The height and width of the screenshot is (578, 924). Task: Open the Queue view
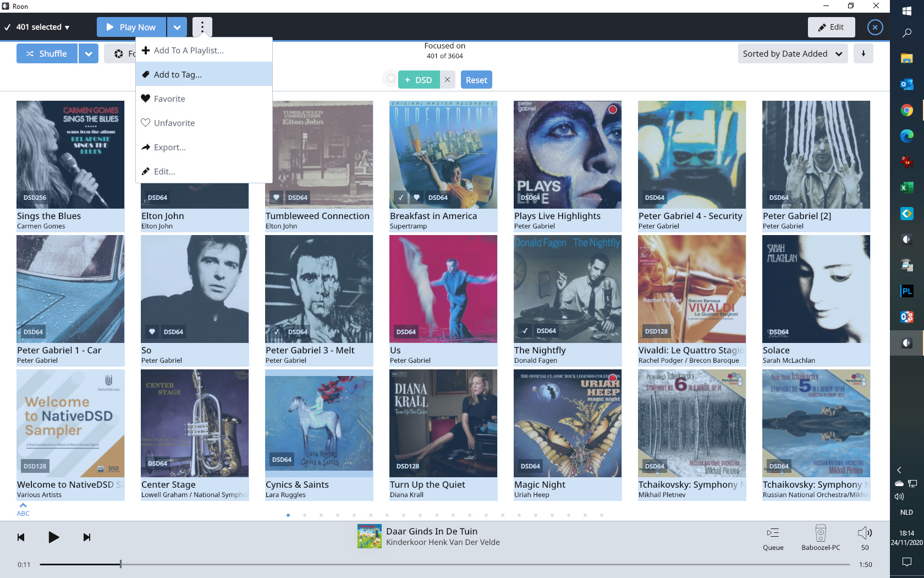(x=773, y=538)
